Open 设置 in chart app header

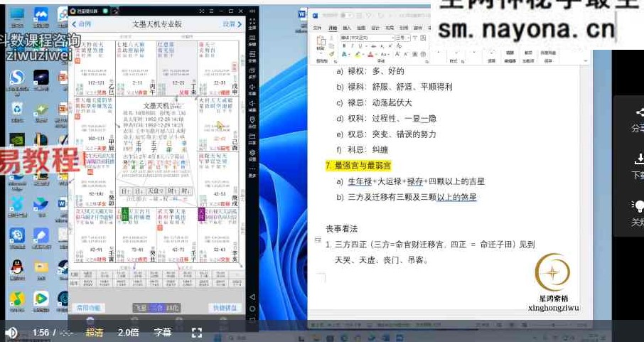(232, 24)
